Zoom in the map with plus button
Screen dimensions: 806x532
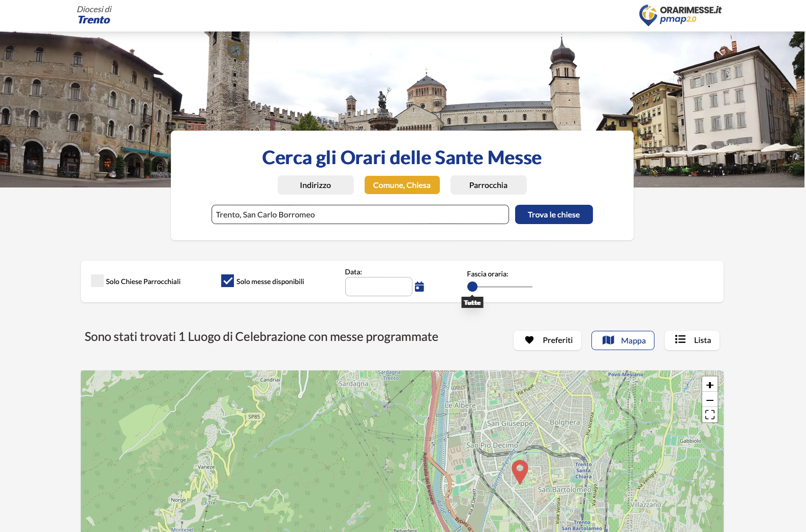709,385
